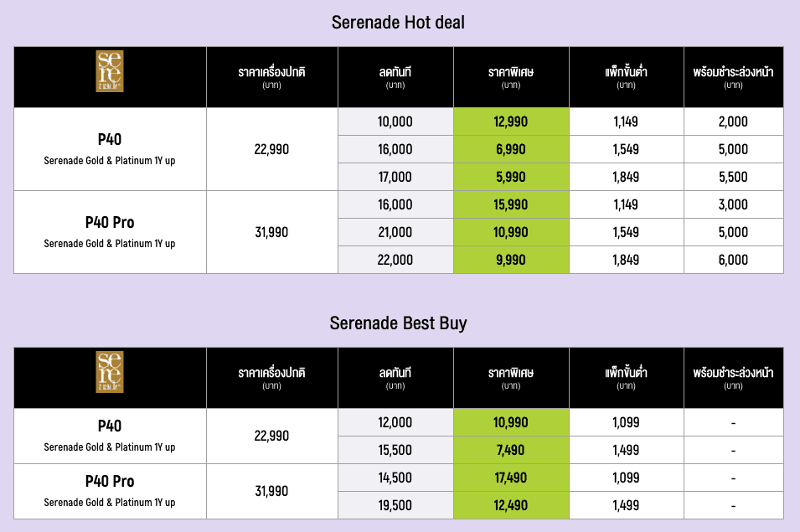Click the green 9,990 special price cell
The width and height of the screenshot is (800, 532).
511,260
